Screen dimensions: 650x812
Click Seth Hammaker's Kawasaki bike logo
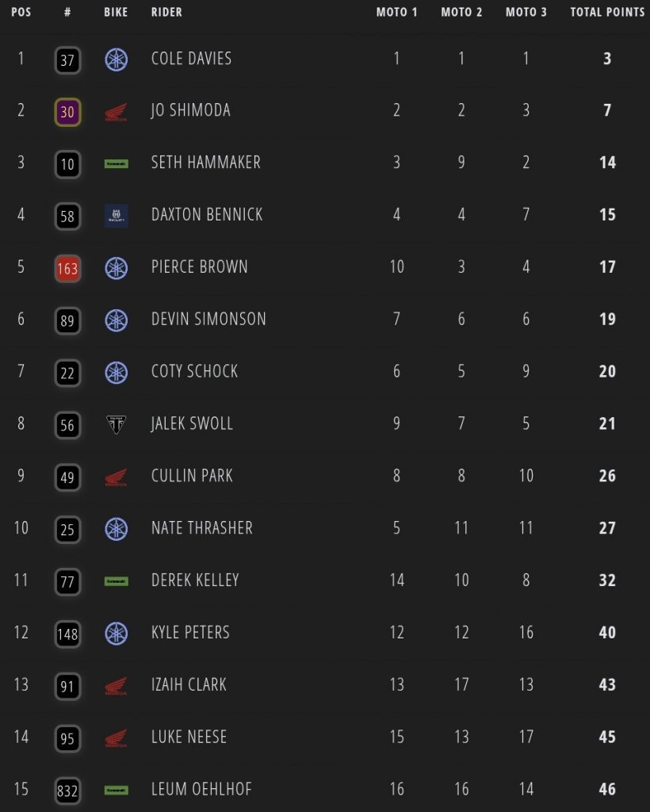(116, 164)
